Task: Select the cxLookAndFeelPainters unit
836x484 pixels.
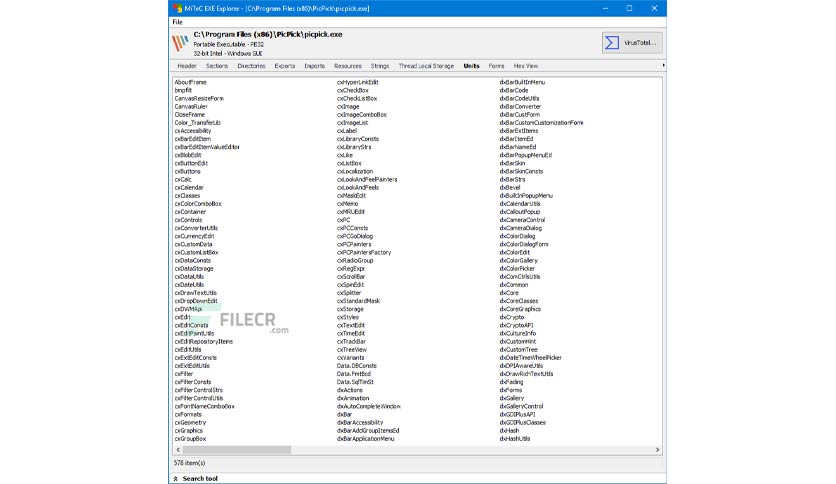Action: (367, 180)
